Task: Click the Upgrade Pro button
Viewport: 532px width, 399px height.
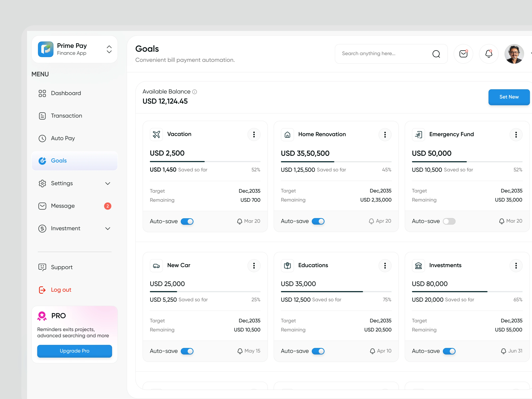Action: 74,351
